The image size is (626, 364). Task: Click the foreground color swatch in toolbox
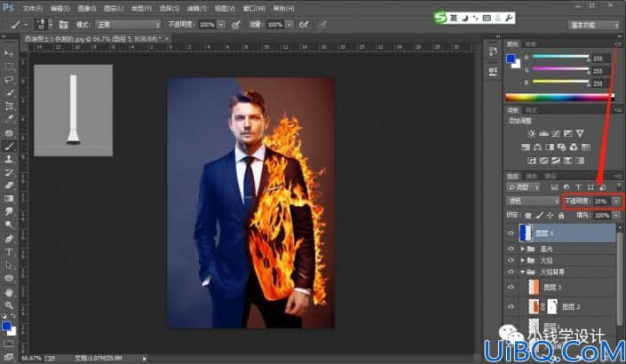pyautogui.click(x=6, y=326)
